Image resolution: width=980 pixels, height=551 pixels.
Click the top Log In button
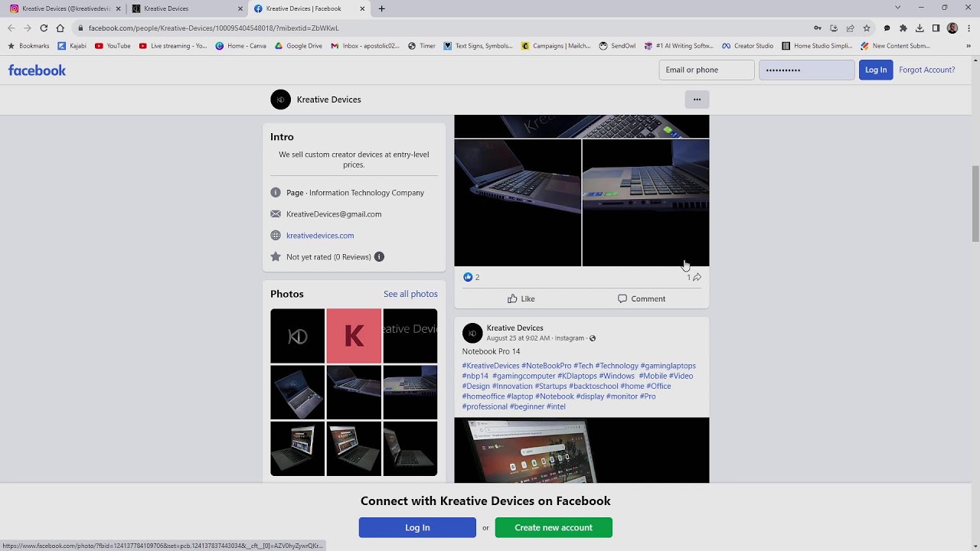click(876, 70)
